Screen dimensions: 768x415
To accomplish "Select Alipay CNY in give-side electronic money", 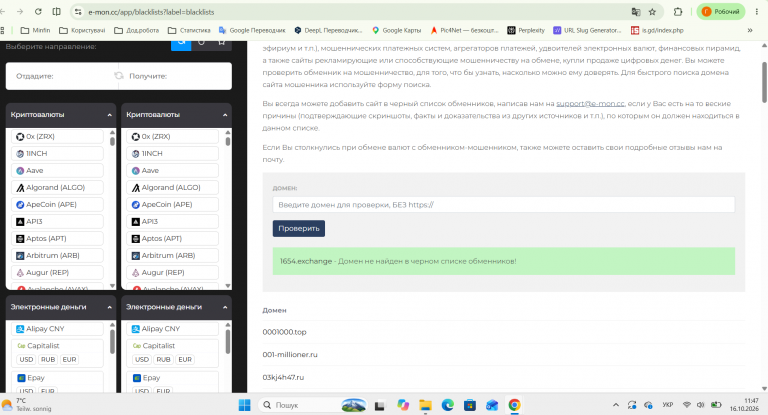I will (57, 329).
